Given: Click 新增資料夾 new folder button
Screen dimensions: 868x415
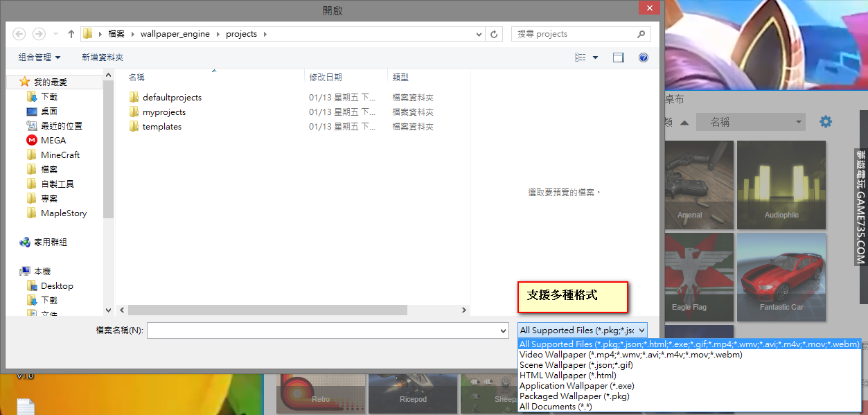Looking at the screenshot, I should tap(103, 58).
